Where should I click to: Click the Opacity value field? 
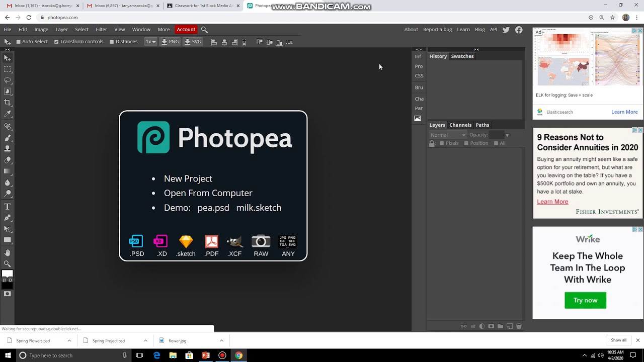(x=496, y=135)
